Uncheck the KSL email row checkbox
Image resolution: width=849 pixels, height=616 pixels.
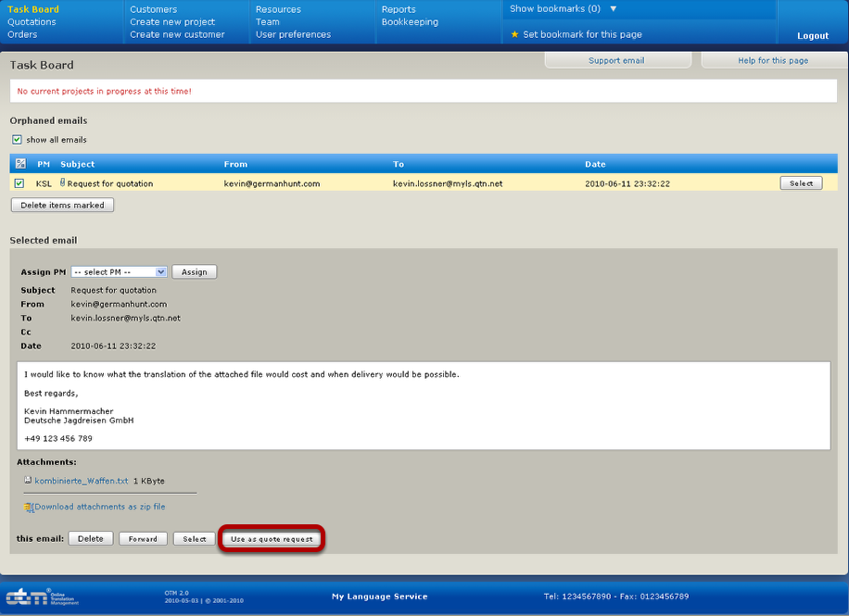click(x=20, y=182)
